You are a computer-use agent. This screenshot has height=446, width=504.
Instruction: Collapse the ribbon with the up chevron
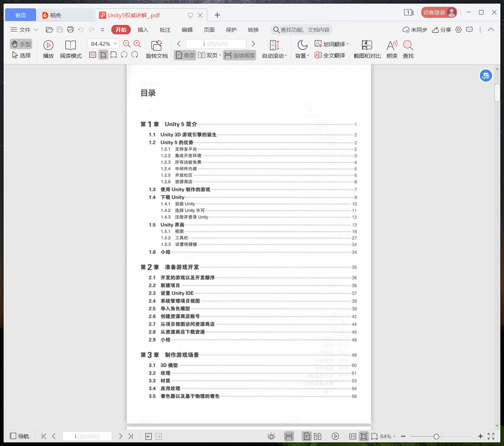point(491,30)
